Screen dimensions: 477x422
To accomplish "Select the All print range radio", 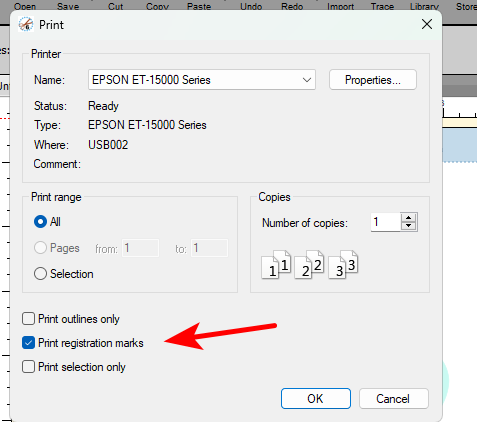I will click(40, 222).
